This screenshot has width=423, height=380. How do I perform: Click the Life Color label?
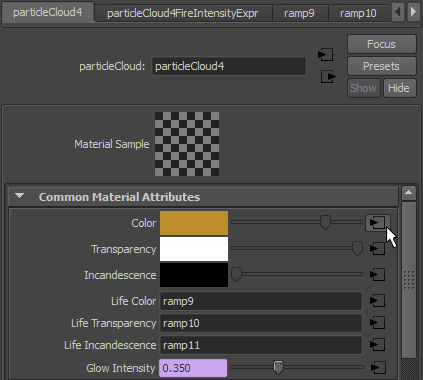(x=133, y=301)
